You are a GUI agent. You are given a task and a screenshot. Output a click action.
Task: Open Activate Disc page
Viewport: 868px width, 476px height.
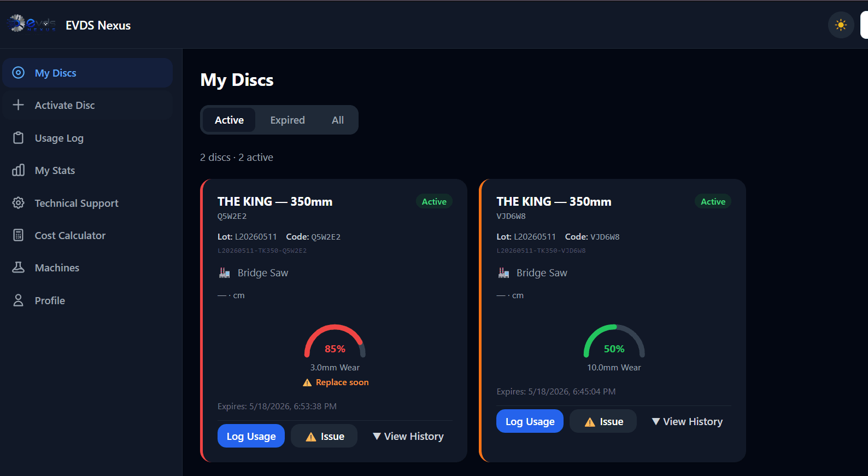[x=87, y=105]
